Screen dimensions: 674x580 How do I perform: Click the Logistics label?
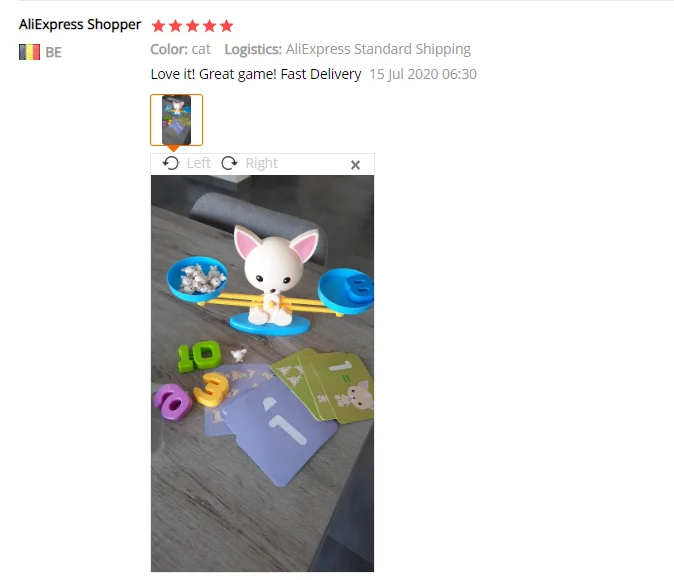click(253, 49)
